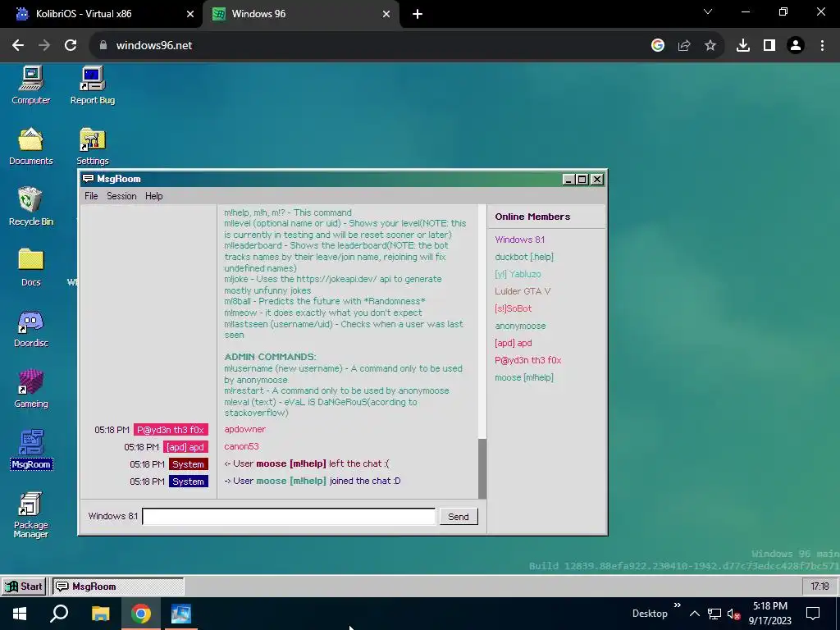Close the KolibriOS browser tab
Screen dimensions: 840x630
[x=190, y=14]
